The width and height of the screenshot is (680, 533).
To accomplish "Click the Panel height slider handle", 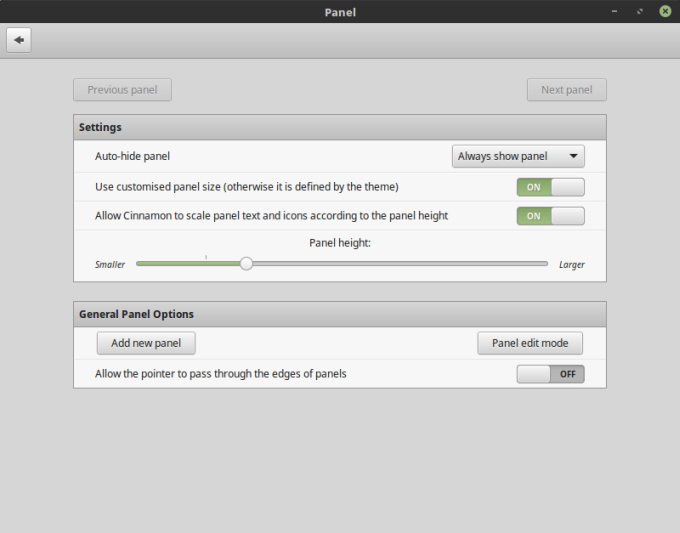I will [246, 263].
